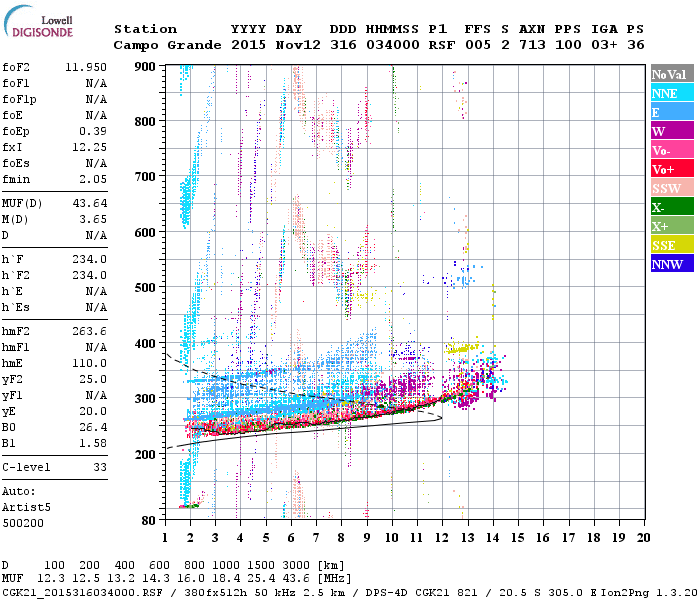Click the 20 MHz frequency axis label
Screen dimensions: 700x600
click(643, 538)
